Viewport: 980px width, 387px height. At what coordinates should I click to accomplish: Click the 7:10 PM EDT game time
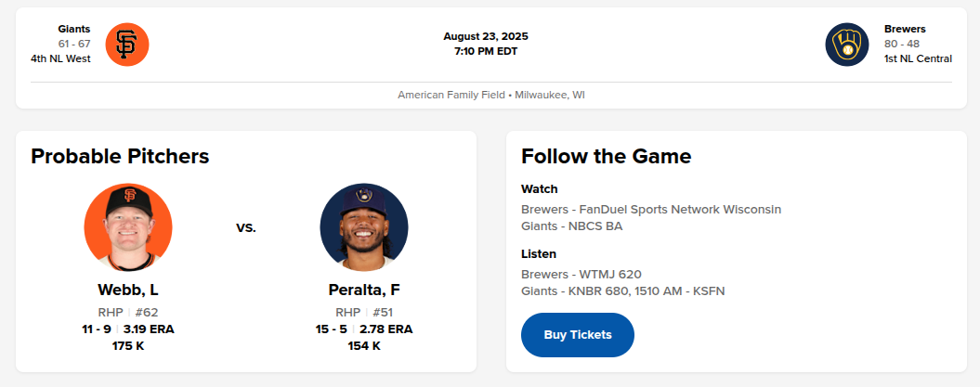click(x=486, y=51)
